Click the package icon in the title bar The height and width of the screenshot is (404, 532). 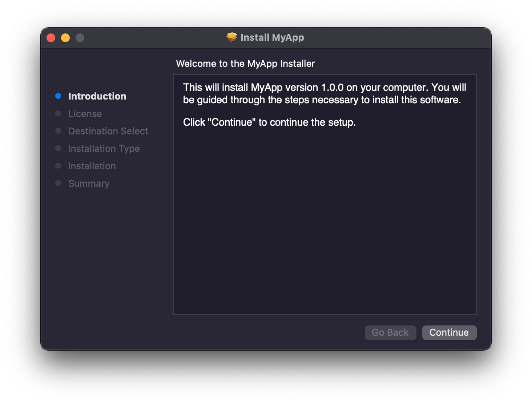pyautogui.click(x=231, y=37)
